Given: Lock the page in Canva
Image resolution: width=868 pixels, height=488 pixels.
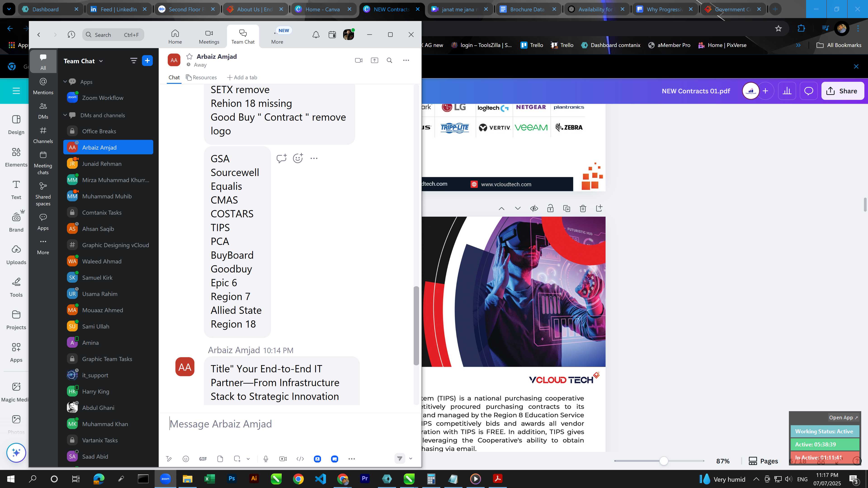Looking at the screenshot, I should 550,209.
